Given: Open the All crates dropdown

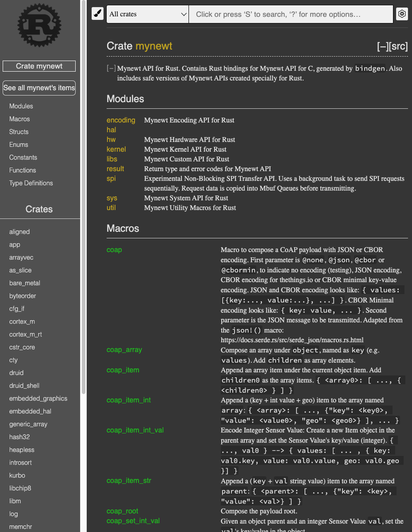Looking at the screenshot, I should tap(148, 14).
